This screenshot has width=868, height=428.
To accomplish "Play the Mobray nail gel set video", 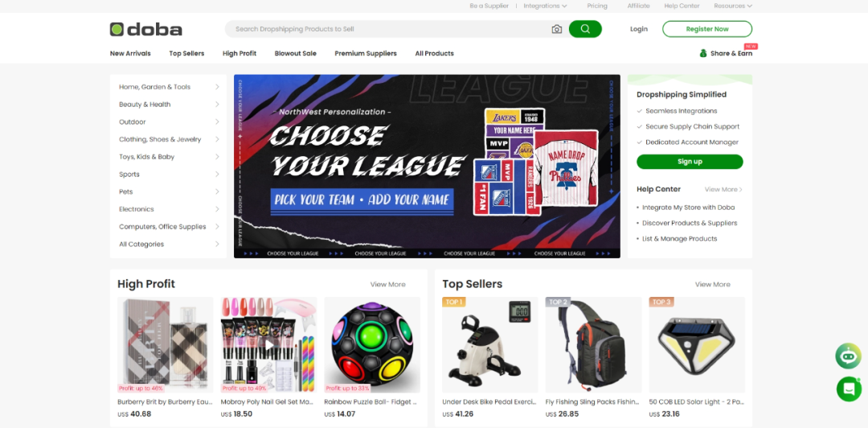I will coord(268,345).
